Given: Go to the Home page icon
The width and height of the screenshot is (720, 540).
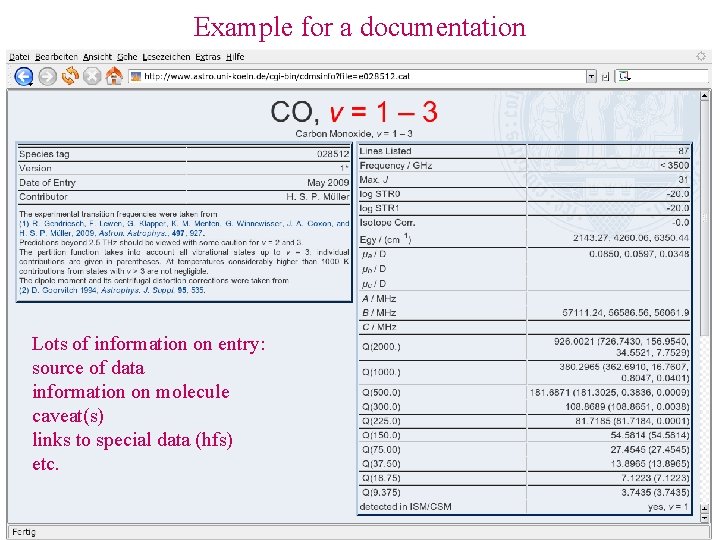Looking at the screenshot, I should [x=114, y=76].
